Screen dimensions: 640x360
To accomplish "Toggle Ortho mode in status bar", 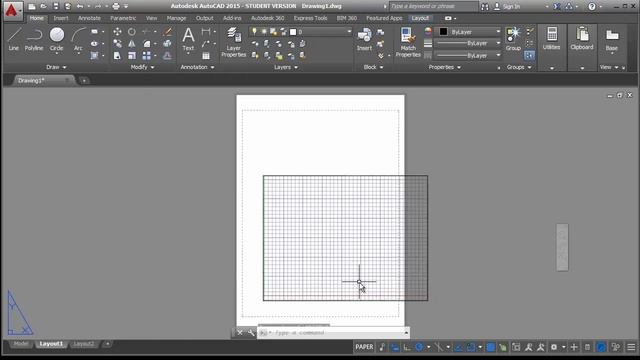I will [x=407, y=347].
